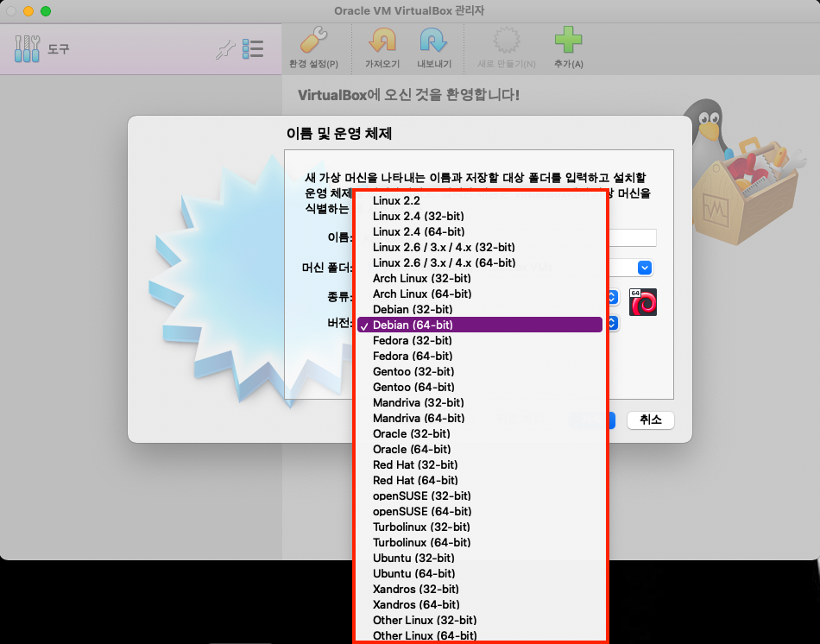Click the Import (가져오기) arrow icon

pyautogui.click(x=382, y=40)
